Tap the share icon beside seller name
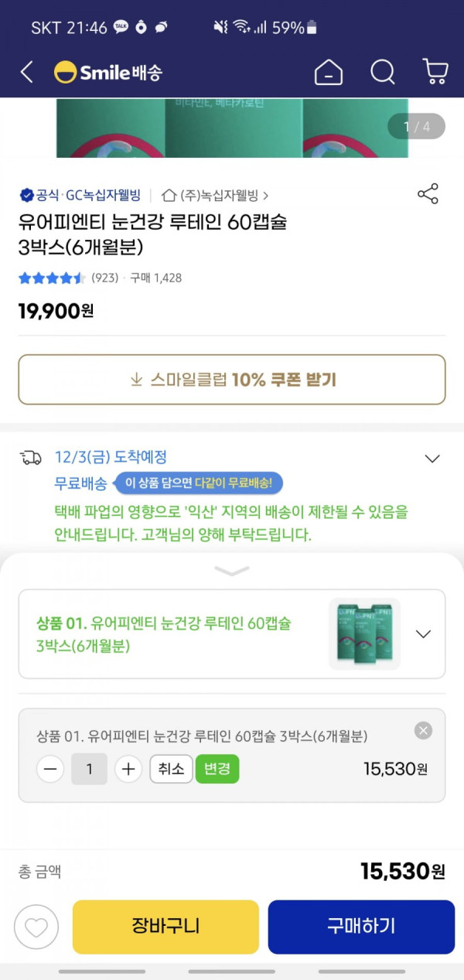Viewport: 464px width, 980px height. [428, 194]
